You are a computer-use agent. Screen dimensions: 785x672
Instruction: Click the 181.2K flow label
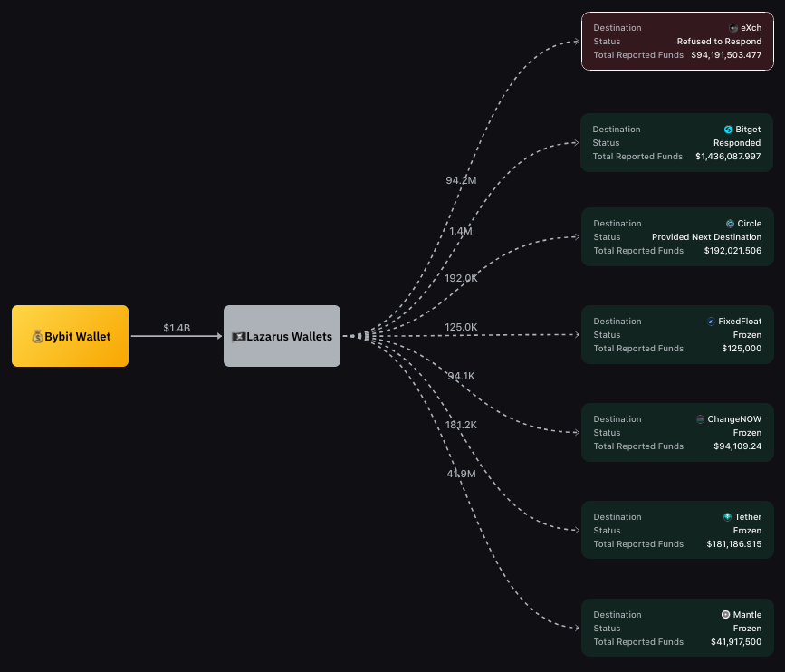click(x=461, y=425)
